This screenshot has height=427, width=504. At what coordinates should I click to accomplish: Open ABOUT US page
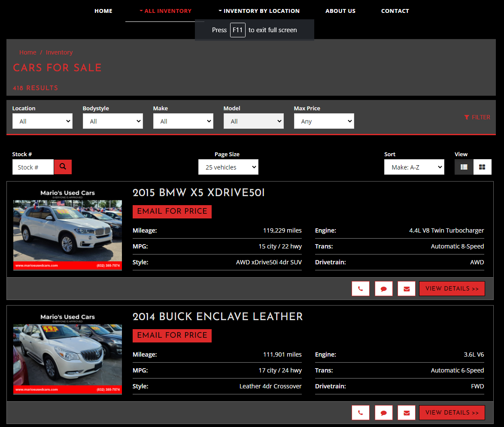pyautogui.click(x=340, y=11)
